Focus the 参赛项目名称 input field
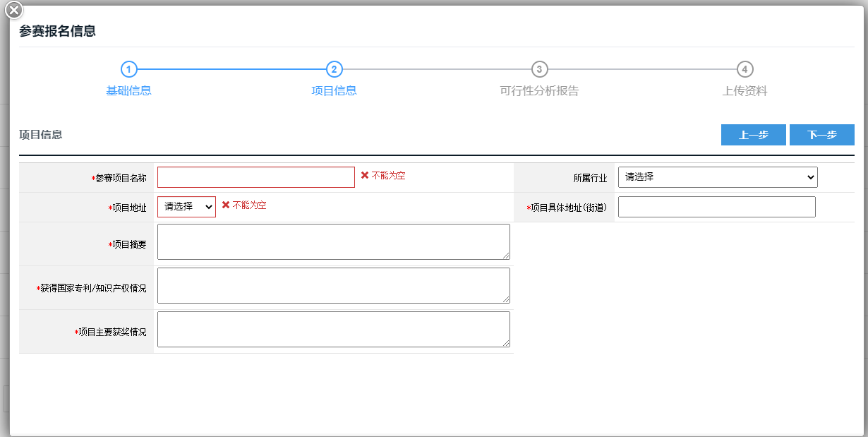Viewport: 868px width, 437px height. coord(256,177)
